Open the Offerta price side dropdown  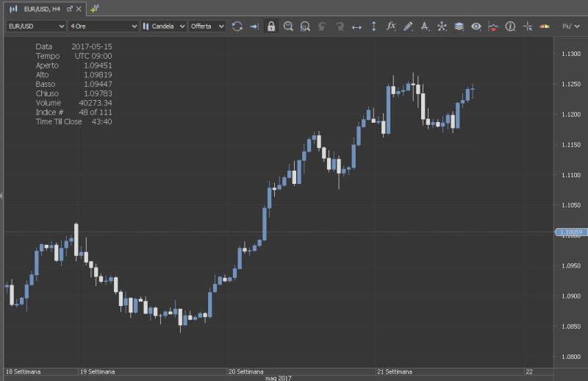tap(207, 26)
